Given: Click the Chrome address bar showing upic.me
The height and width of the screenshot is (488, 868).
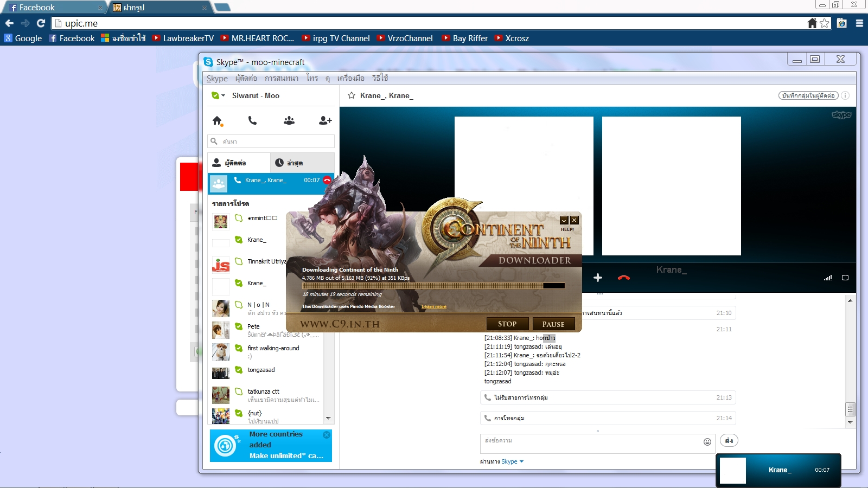Looking at the screenshot, I should pos(429,23).
